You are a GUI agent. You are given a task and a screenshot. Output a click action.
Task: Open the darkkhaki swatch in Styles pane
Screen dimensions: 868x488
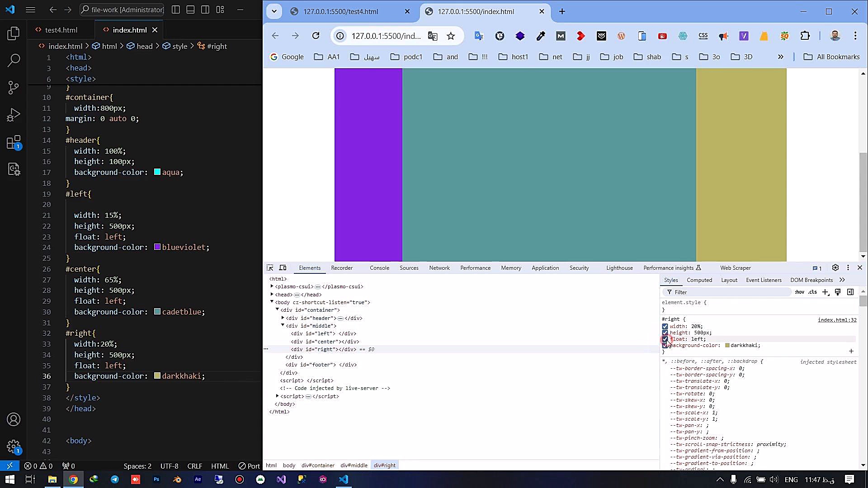click(x=727, y=345)
